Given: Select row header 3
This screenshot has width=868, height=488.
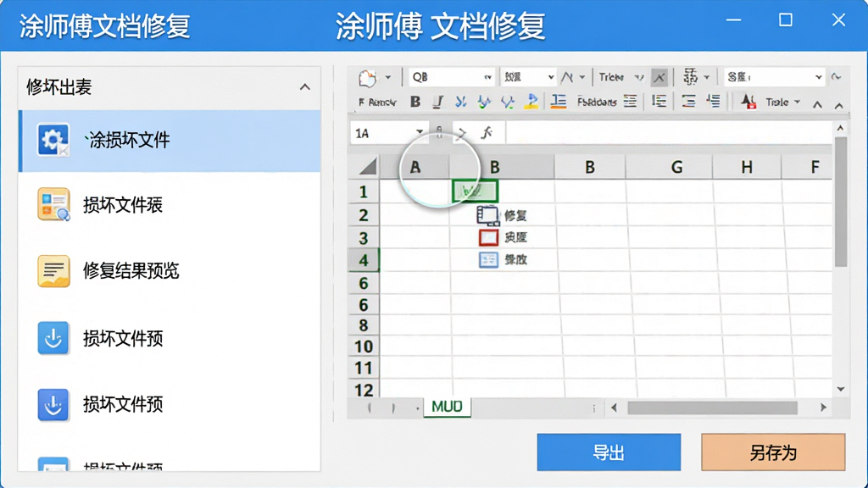Looking at the screenshot, I should (364, 238).
